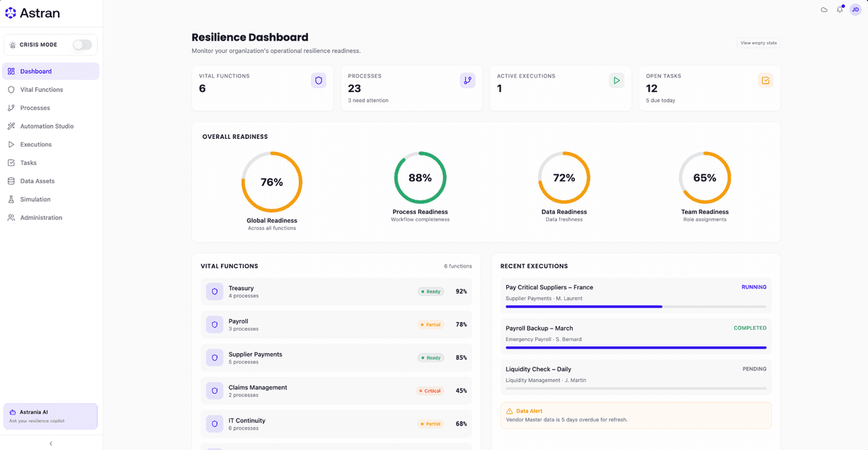This screenshot has height=450, width=868.
Task: Open the IT Continuity vital function
Action: click(336, 424)
